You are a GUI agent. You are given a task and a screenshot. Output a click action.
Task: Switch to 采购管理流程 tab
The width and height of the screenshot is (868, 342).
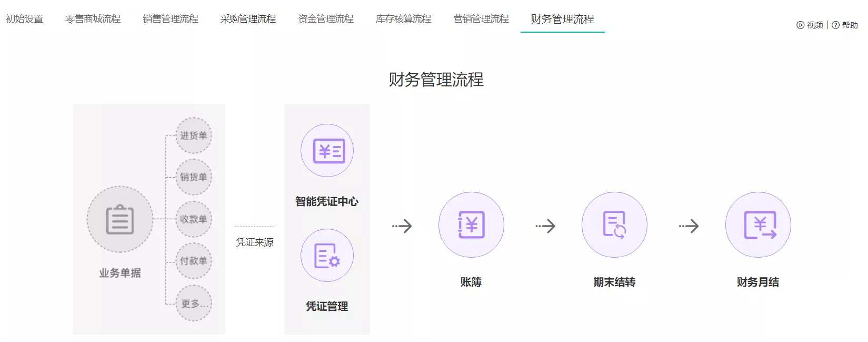pos(248,19)
